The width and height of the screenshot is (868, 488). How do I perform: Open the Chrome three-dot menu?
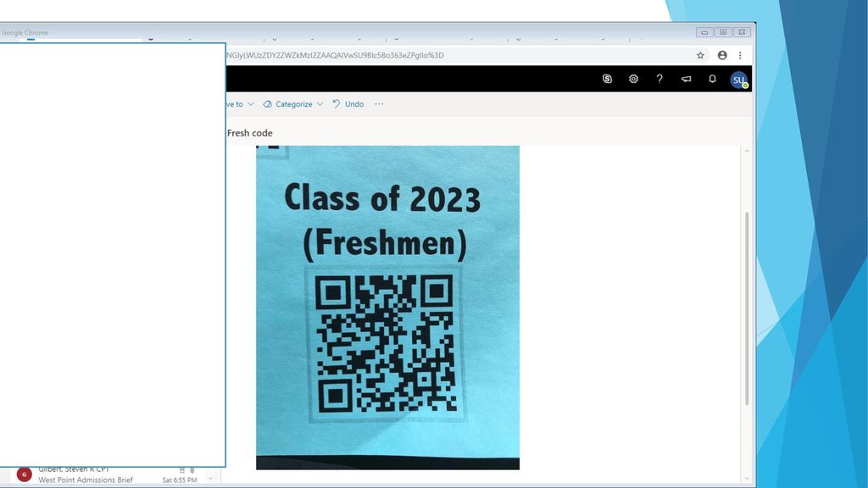point(740,55)
